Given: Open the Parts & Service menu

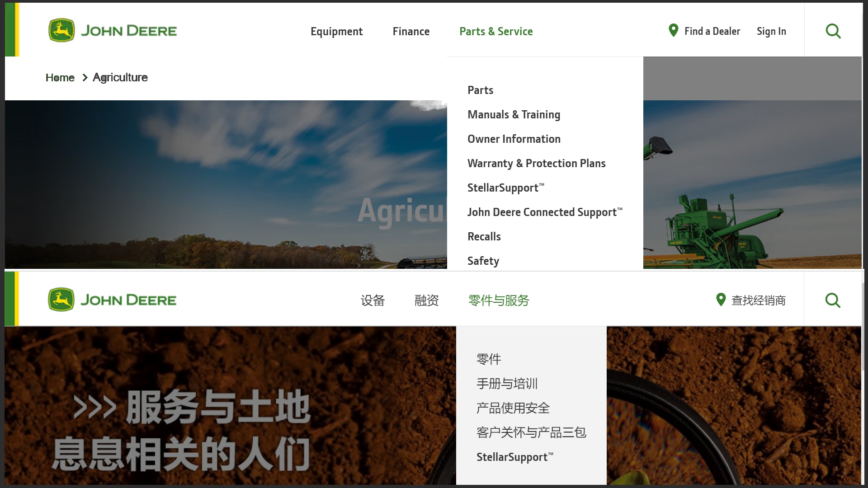Looking at the screenshot, I should [496, 31].
